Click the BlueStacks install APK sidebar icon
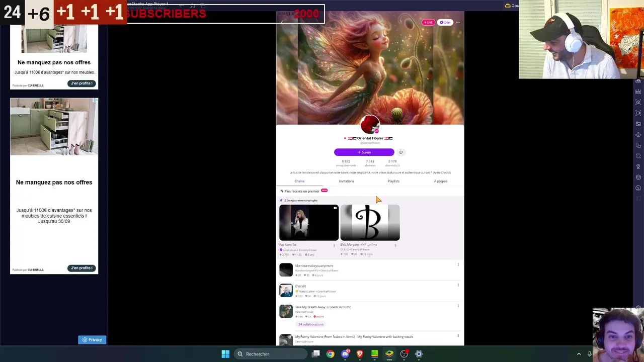 coord(638,92)
